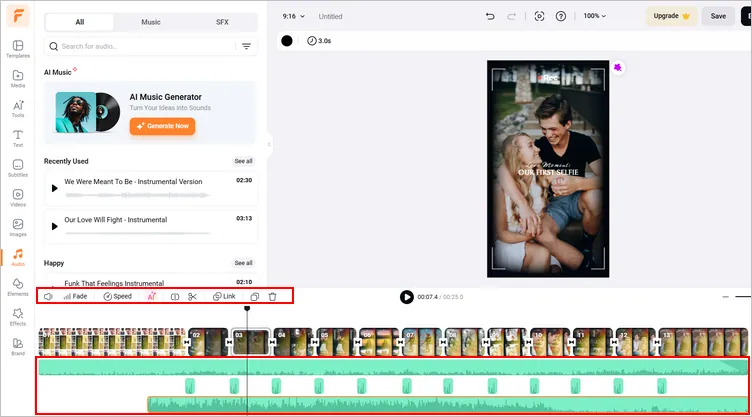Viewport: 752px width, 417px height.
Task: Select scene clip 07 on timeline
Action: pos(422,342)
